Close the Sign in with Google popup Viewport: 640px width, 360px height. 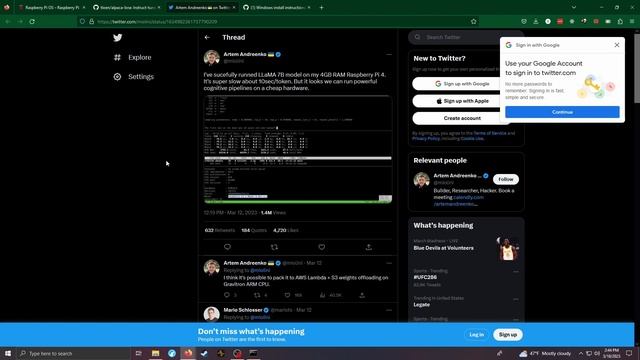tap(617, 45)
